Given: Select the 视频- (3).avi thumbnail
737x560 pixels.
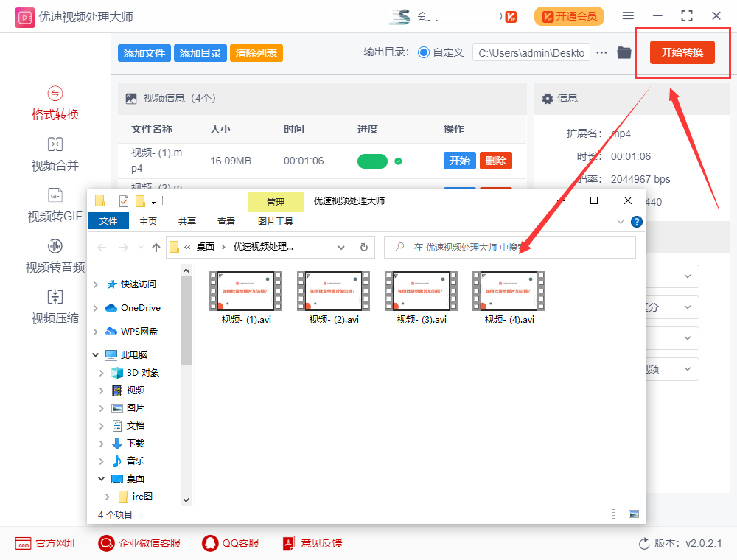Looking at the screenshot, I should click(x=421, y=296).
